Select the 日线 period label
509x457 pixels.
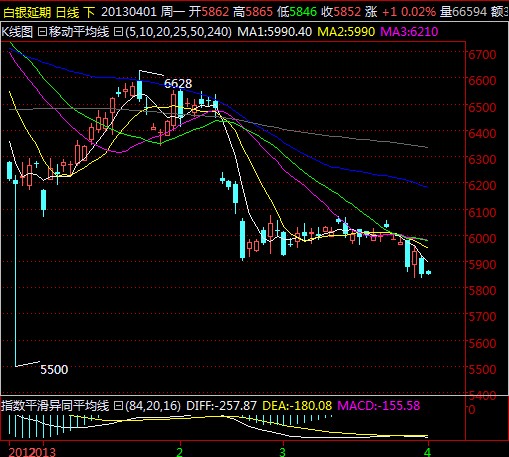coord(68,12)
